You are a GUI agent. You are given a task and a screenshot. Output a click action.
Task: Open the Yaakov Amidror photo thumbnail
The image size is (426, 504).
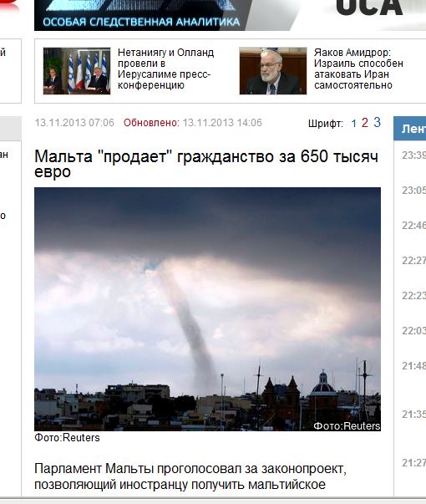point(273,71)
